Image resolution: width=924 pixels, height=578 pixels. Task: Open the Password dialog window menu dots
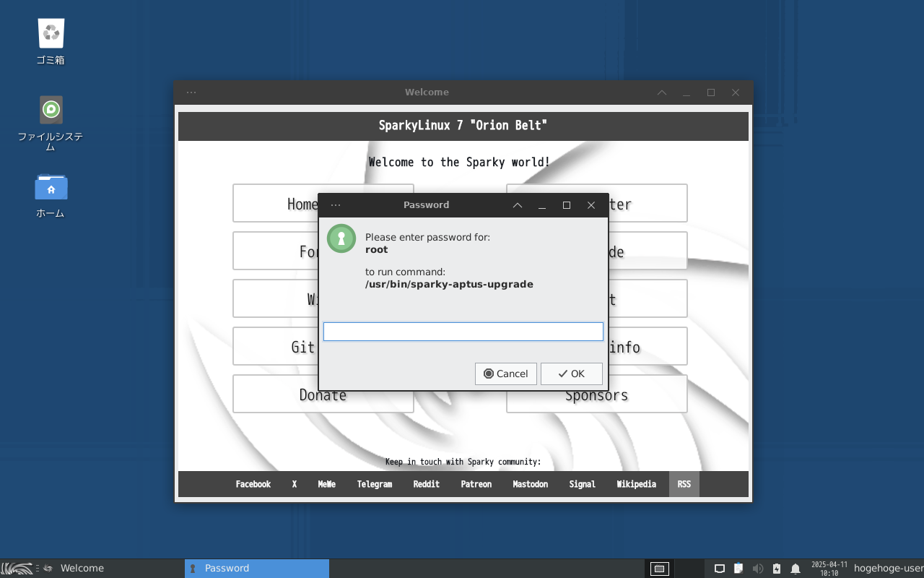(336, 205)
